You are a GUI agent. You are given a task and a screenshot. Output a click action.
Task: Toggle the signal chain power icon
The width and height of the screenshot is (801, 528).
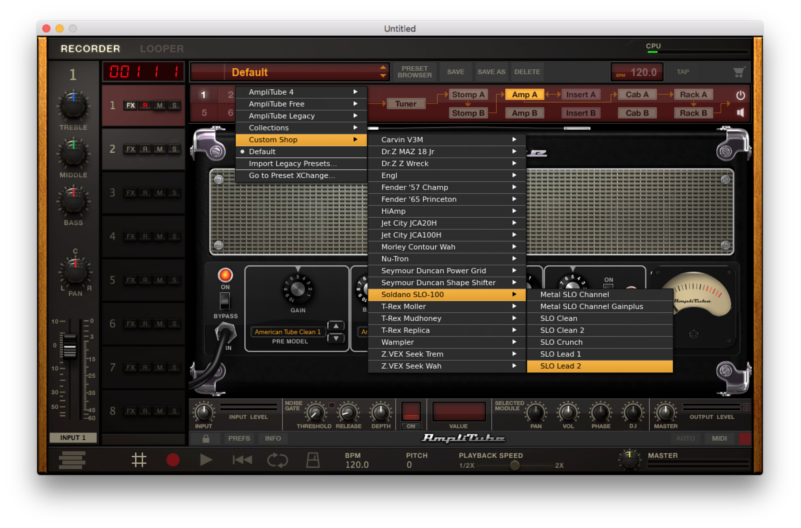[740, 95]
